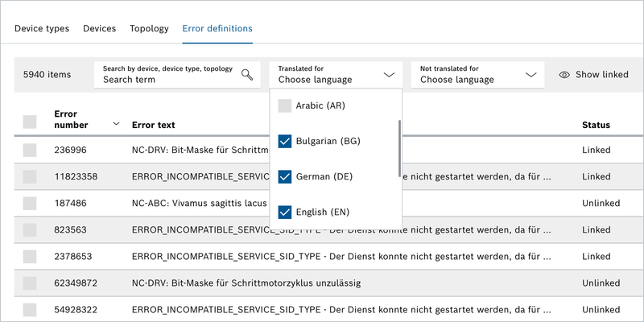The width and height of the screenshot is (644, 322).
Task: Uncheck English (EN) language option
Action: coord(284,212)
